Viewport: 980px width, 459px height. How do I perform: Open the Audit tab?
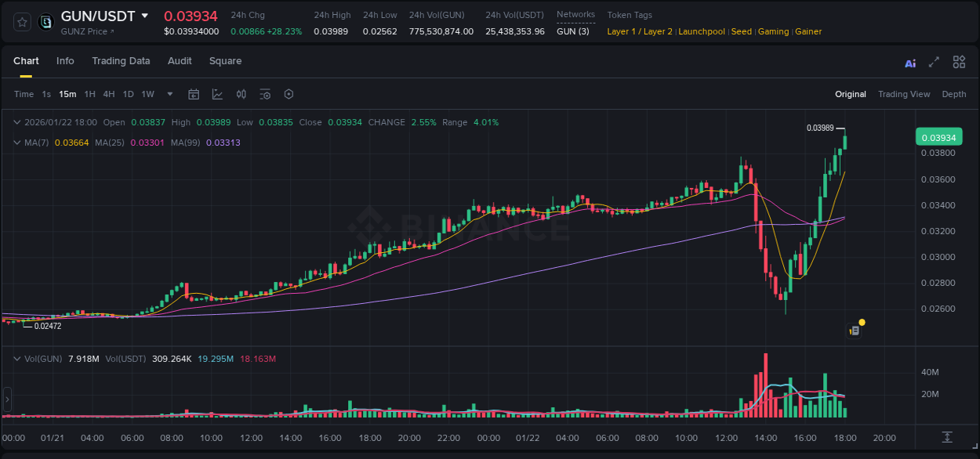(x=180, y=60)
